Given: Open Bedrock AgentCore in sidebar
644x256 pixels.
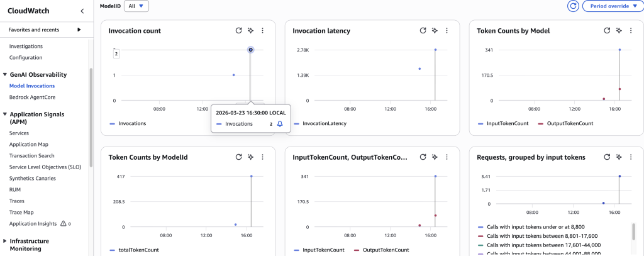Looking at the screenshot, I should coord(31,97).
